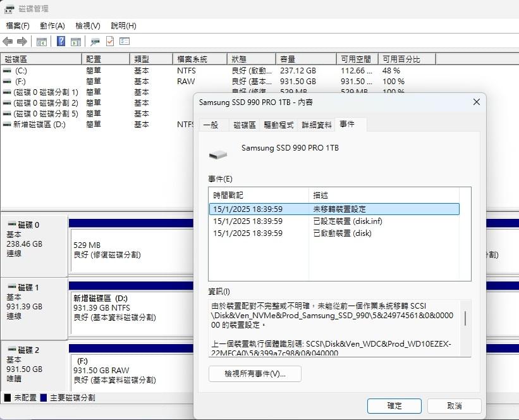Sort by 檔案系統 column header
Screen dimensions: 519x420
pos(200,59)
